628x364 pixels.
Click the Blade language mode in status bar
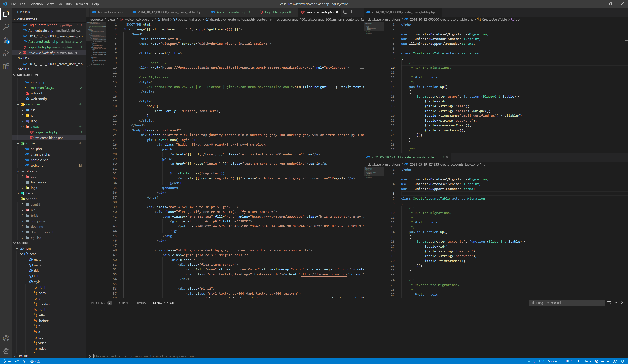click(x=587, y=361)
